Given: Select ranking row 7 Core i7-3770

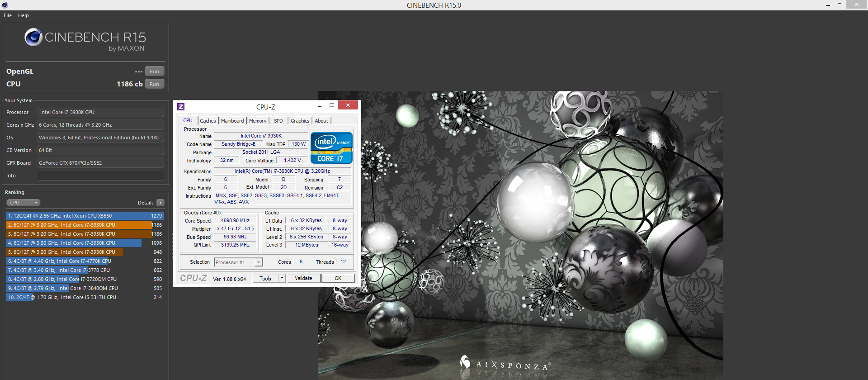Looking at the screenshot, I should tap(85, 270).
